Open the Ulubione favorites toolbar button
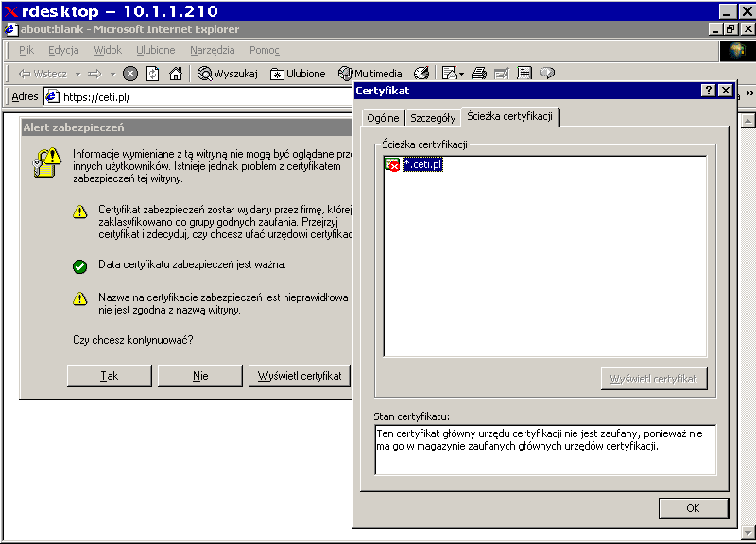 (x=298, y=74)
